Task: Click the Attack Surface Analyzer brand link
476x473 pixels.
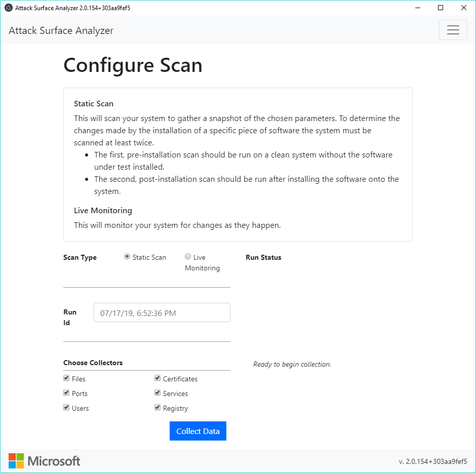Action: tap(61, 30)
